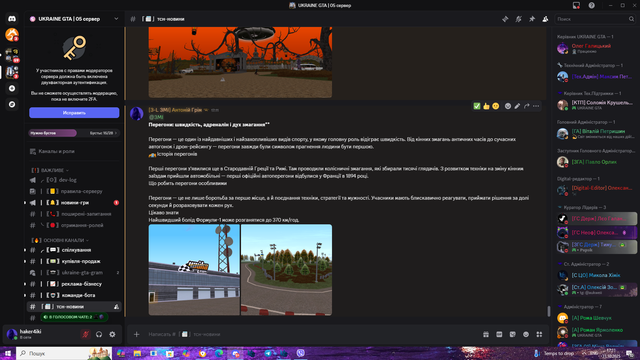Click the search magnifier icon
The height and width of the screenshot is (360, 640).
(631, 19)
